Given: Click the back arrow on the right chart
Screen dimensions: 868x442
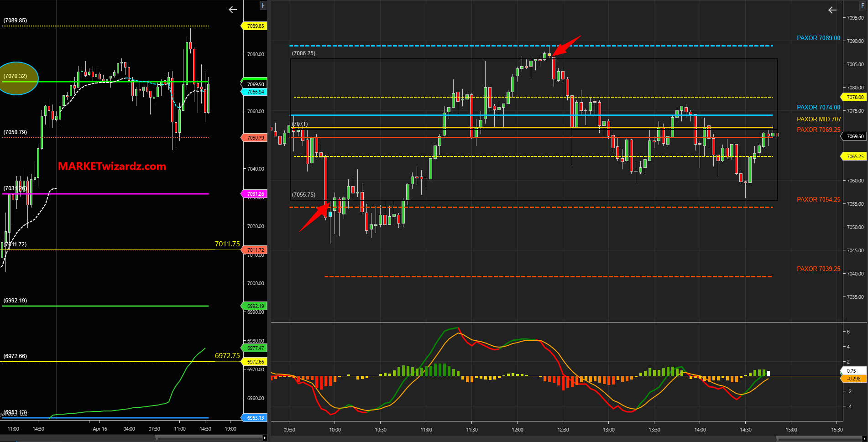Looking at the screenshot, I should (832, 10).
